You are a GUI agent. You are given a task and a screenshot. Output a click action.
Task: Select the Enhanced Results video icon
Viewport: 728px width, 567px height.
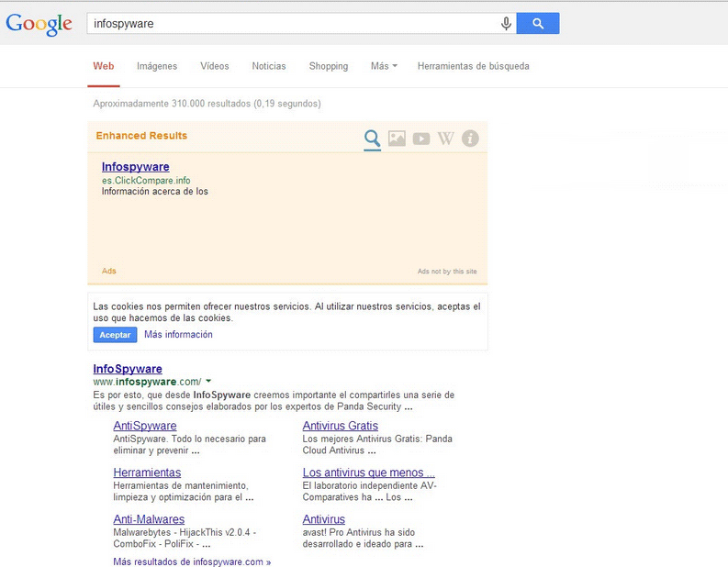421,139
